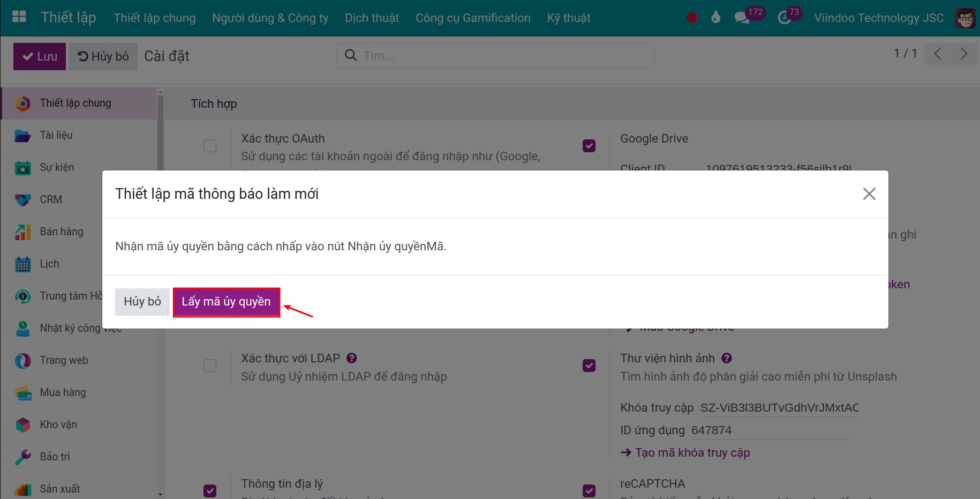Click the droplet icon in top bar
The image size is (980, 499).
pos(716,17)
